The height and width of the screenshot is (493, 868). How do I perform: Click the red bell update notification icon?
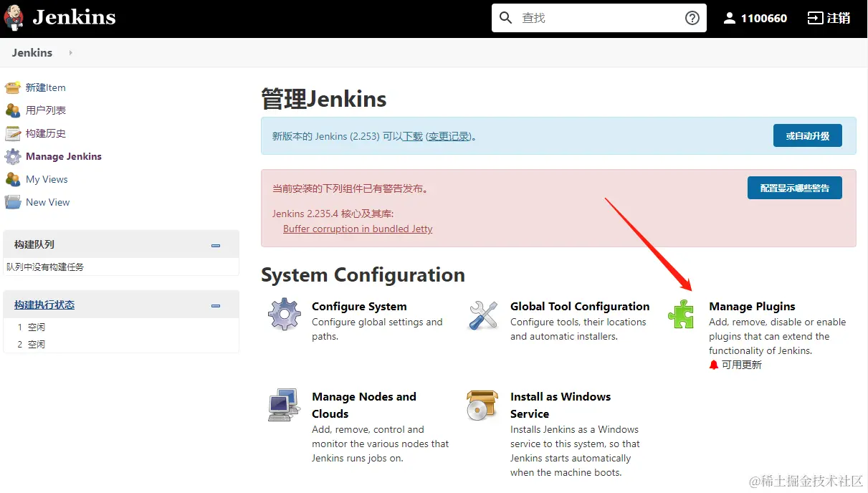713,365
